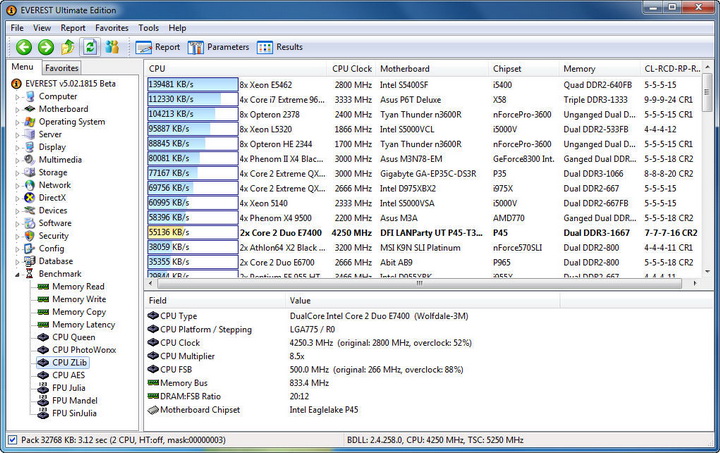Open the Tools menu
The image size is (720, 453).
148,28
